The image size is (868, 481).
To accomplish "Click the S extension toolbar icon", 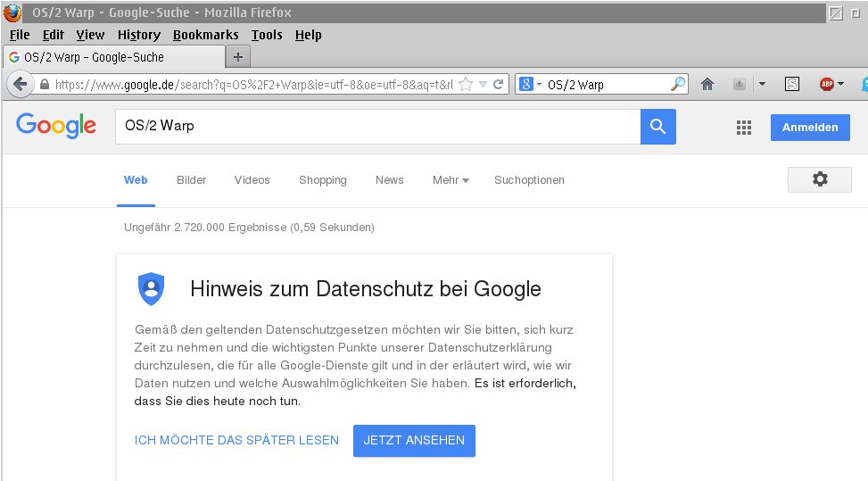I will [x=792, y=84].
